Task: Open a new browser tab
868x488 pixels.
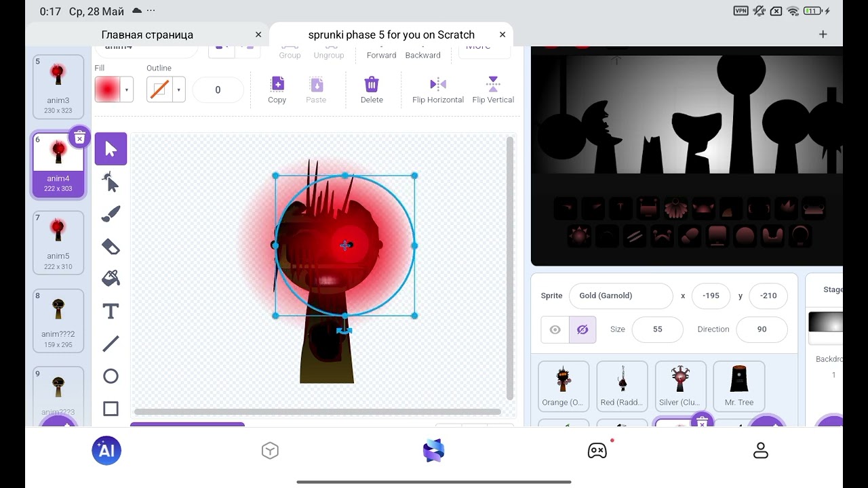Action: tap(823, 35)
